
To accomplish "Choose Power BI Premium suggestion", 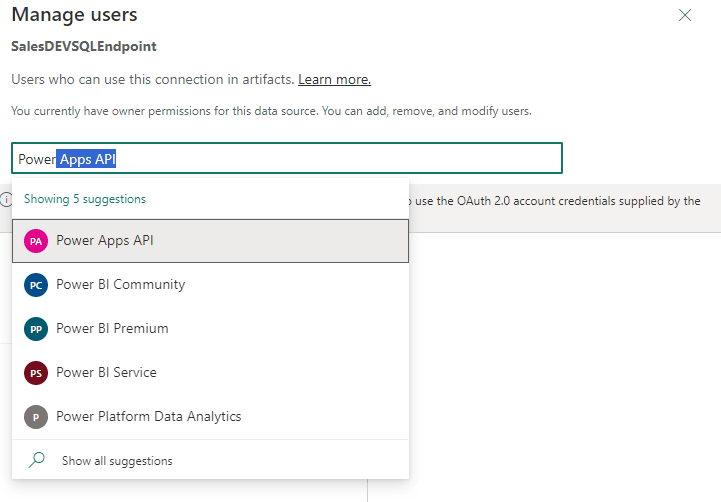I will coord(210,329).
